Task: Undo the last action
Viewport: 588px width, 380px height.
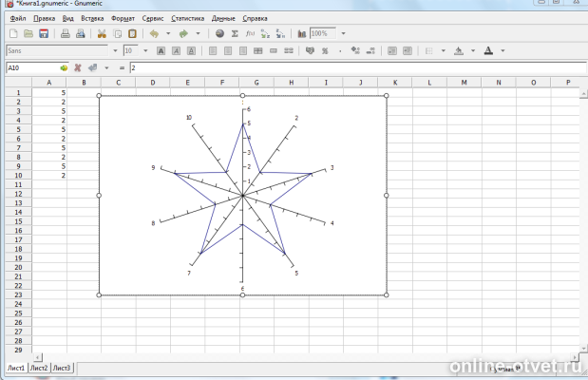Action: [x=154, y=34]
